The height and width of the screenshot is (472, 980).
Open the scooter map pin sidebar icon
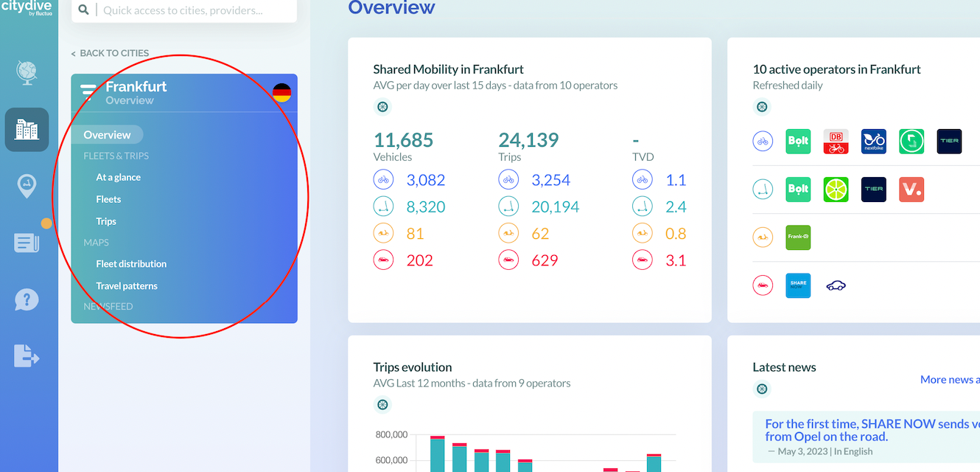point(27,186)
